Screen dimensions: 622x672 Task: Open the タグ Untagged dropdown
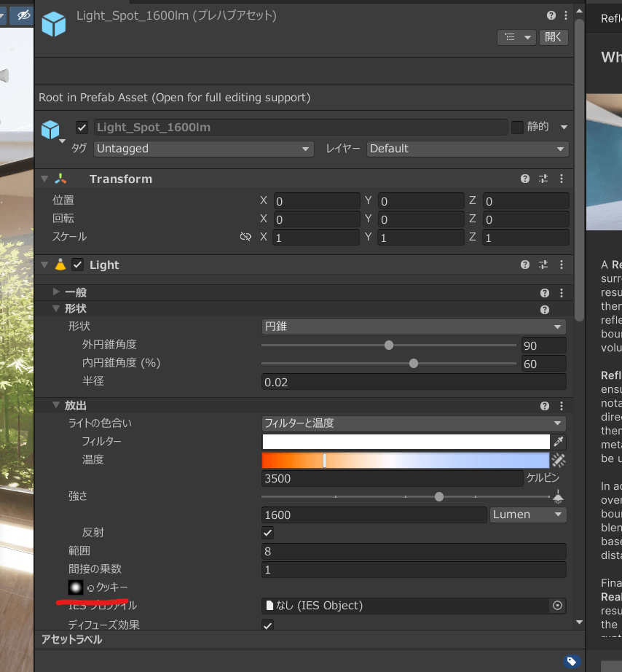(203, 149)
